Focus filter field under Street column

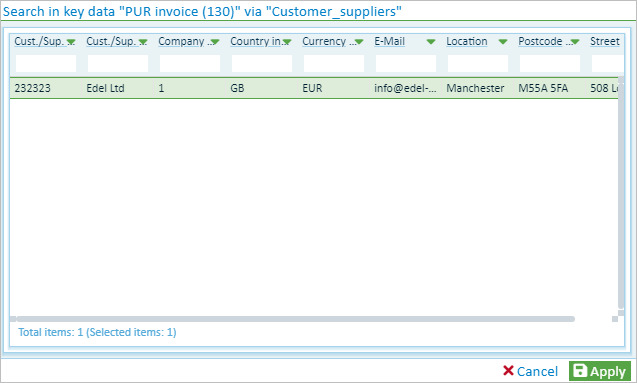pos(607,64)
